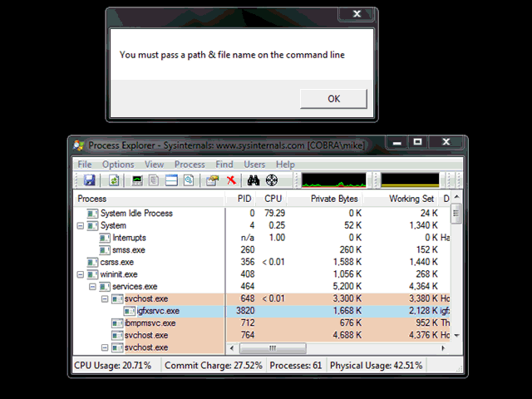Click the icon beside csrss.exe
Image resolution: width=532 pixels, height=399 pixels.
click(x=92, y=263)
